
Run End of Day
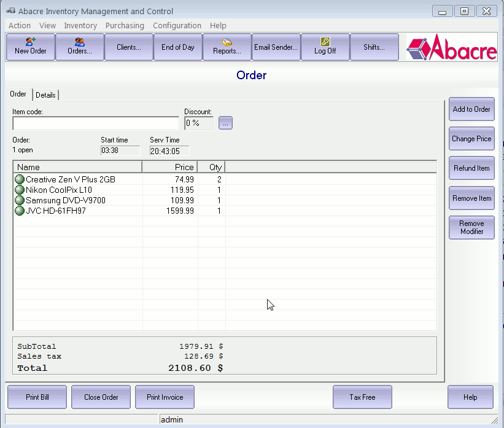pyautogui.click(x=178, y=47)
